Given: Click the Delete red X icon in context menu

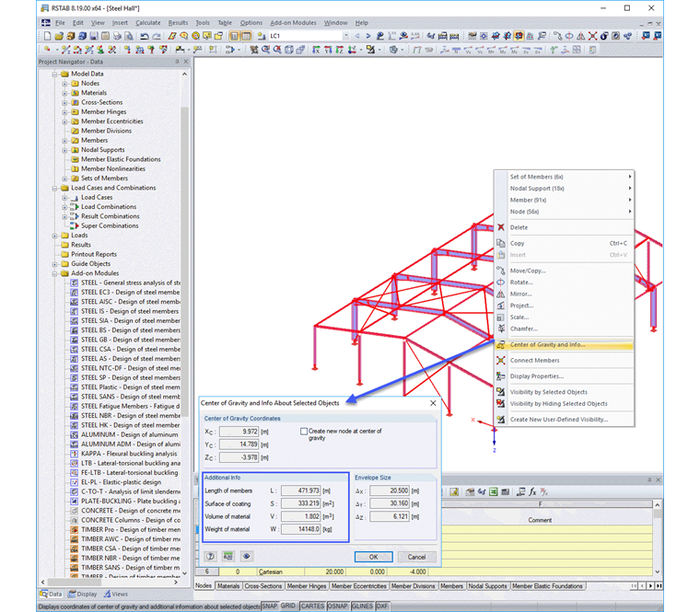Looking at the screenshot, I should pos(501,227).
